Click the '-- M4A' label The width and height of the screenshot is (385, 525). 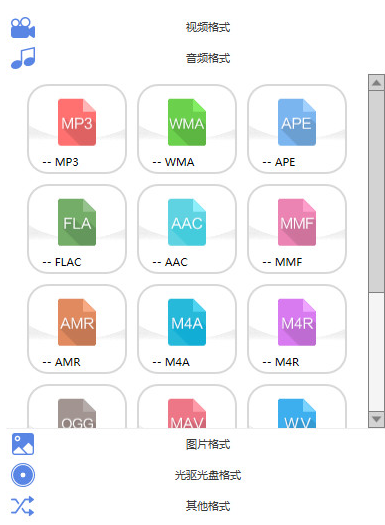(171, 362)
